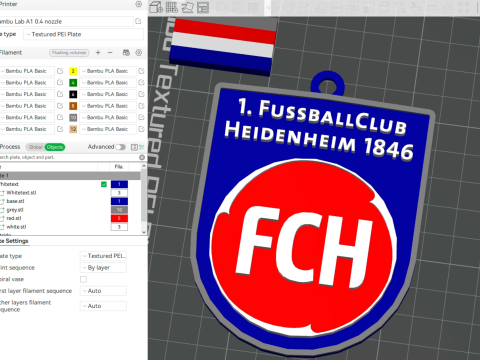Switch Process view to Global

pyautogui.click(x=35, y=147)
